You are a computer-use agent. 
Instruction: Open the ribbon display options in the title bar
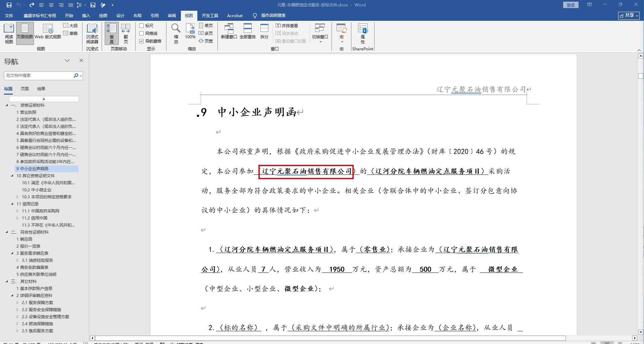(589, 5)
